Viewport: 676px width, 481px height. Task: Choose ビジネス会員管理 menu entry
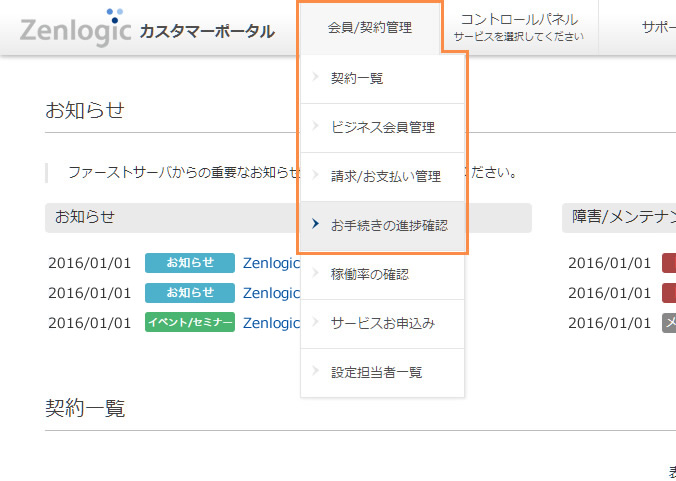pos(382,127)
